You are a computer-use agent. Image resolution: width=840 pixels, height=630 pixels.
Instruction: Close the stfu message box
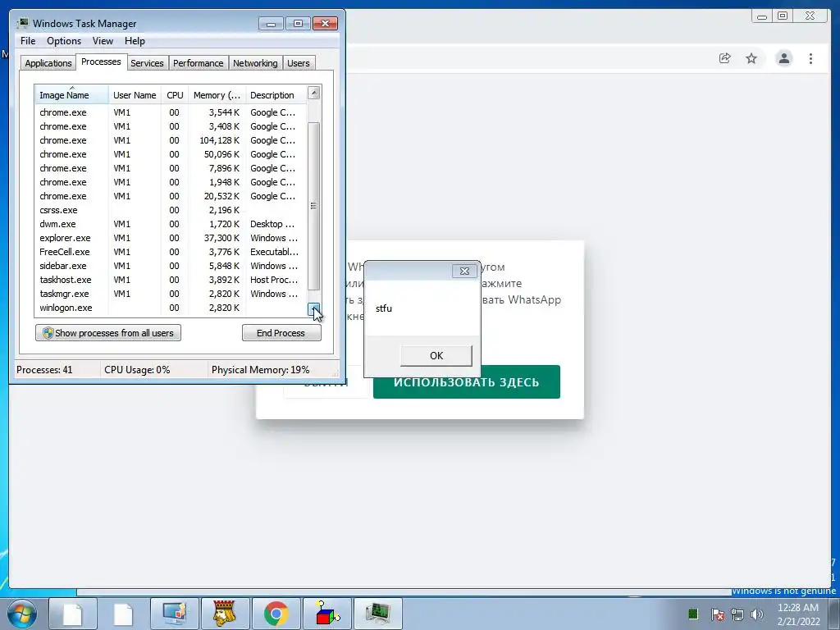pos(464,271)
